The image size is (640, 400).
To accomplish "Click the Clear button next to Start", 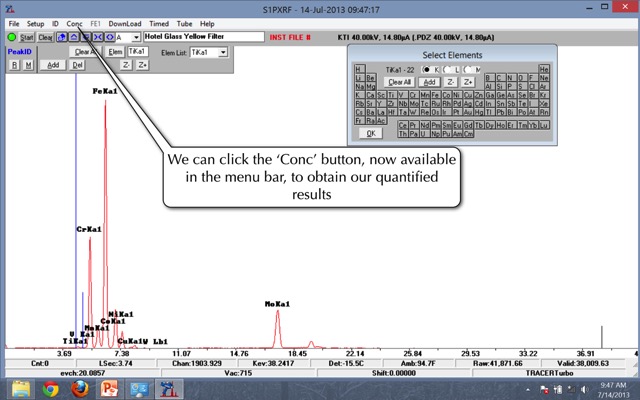I will tap(45, 38).
